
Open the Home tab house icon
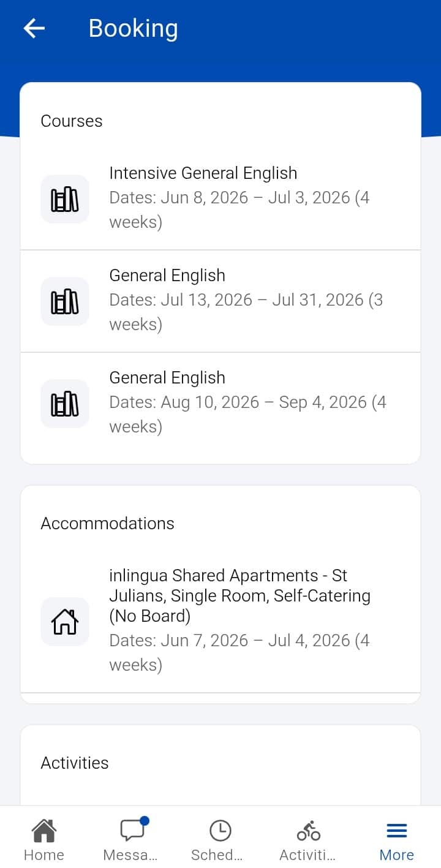click(x=44, y=831)
